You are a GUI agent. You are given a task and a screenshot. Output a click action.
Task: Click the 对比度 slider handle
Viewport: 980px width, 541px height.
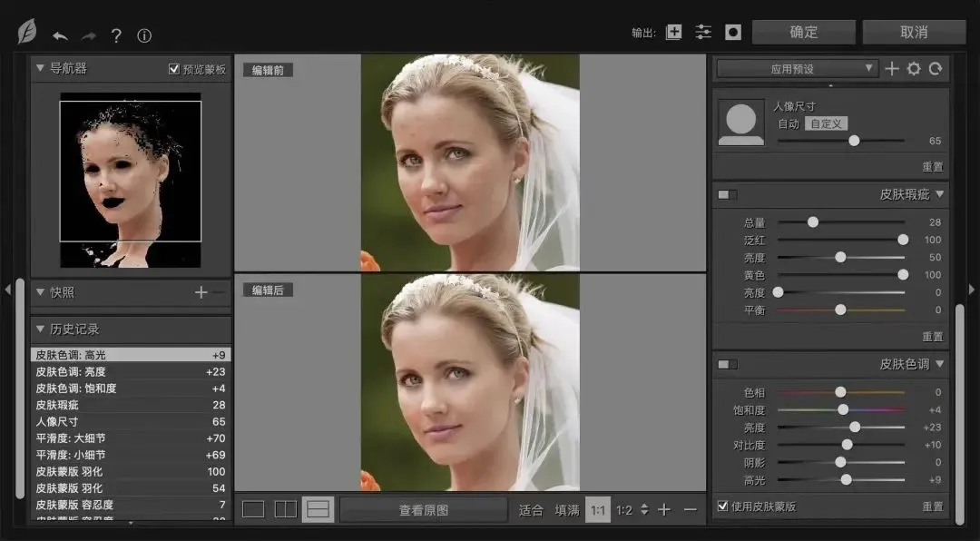click(x=847, y=445)
